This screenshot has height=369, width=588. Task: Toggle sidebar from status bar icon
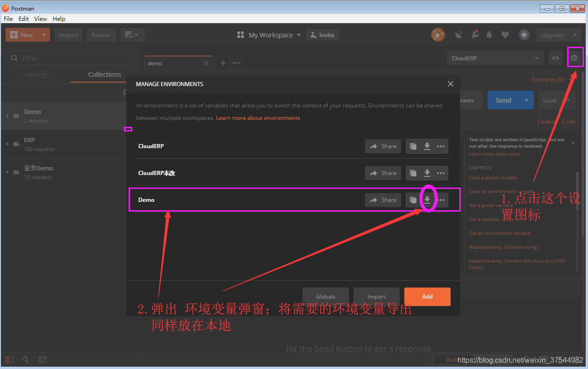point(9,360)
